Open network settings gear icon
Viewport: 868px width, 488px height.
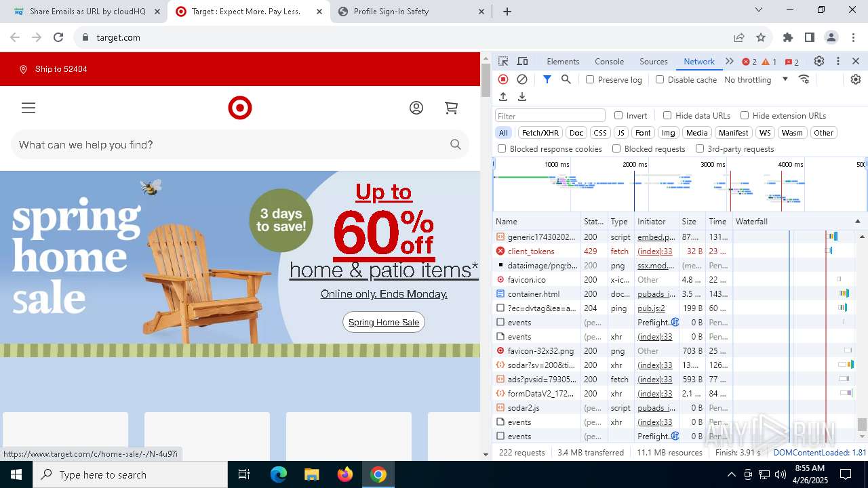pyautogui.click(x=856, y=79)
